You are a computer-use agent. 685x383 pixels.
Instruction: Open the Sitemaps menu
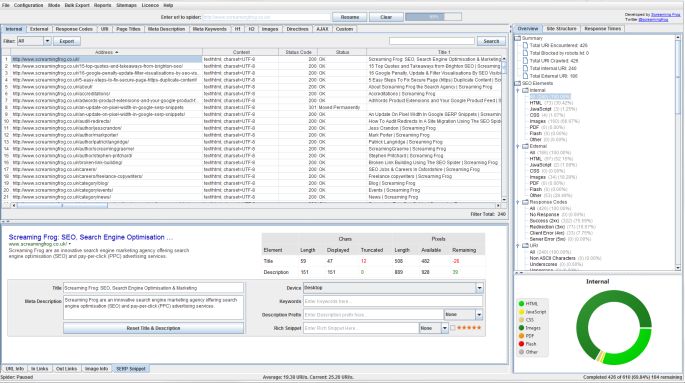[x=126, y=5]
